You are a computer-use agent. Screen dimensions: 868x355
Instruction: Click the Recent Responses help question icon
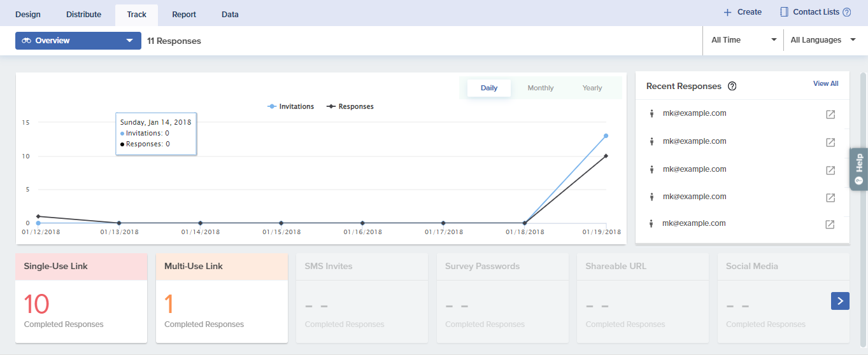[x=732, y=87]
